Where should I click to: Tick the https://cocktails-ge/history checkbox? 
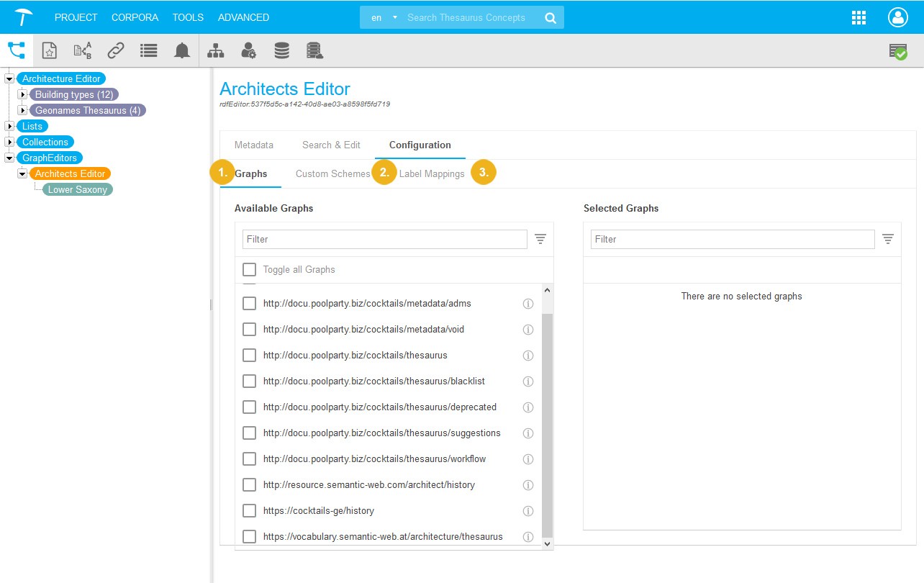250,511
